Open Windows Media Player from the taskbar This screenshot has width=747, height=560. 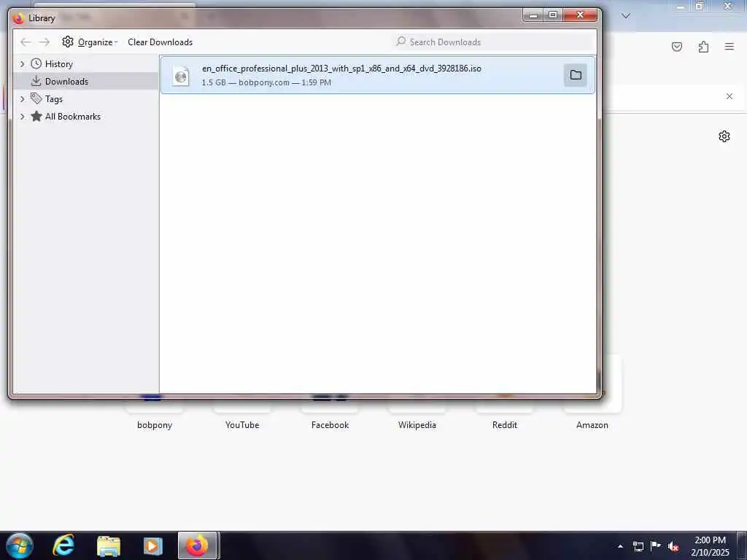pos(152,545)
